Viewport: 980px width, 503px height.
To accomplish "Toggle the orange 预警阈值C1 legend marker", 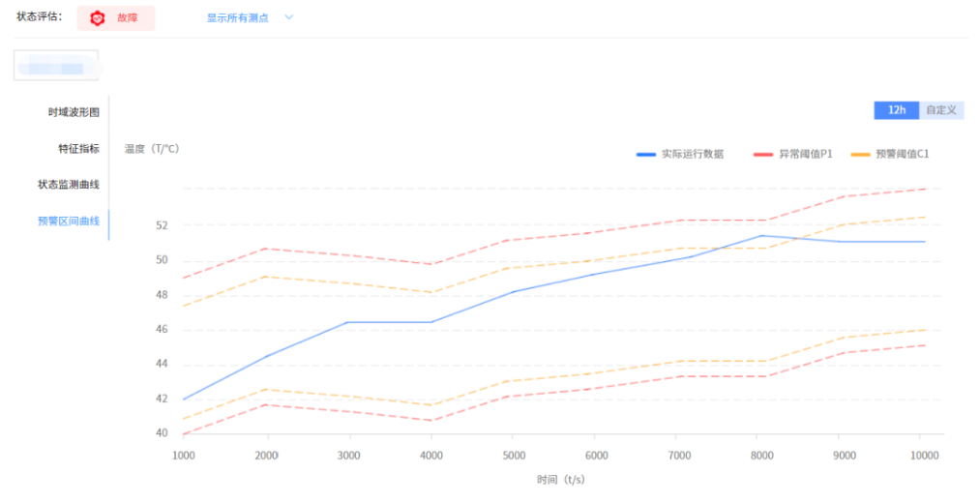I will 859,154.
